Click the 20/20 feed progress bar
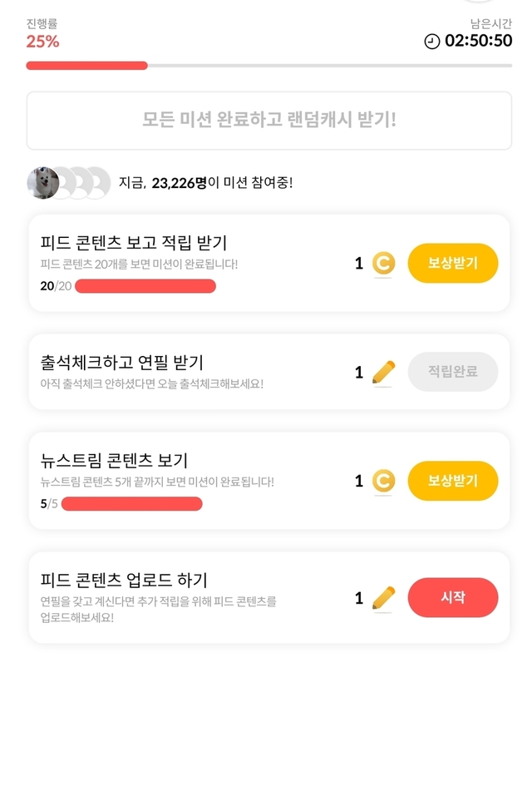This screenshot has height=801, width=532. [145, 286]
